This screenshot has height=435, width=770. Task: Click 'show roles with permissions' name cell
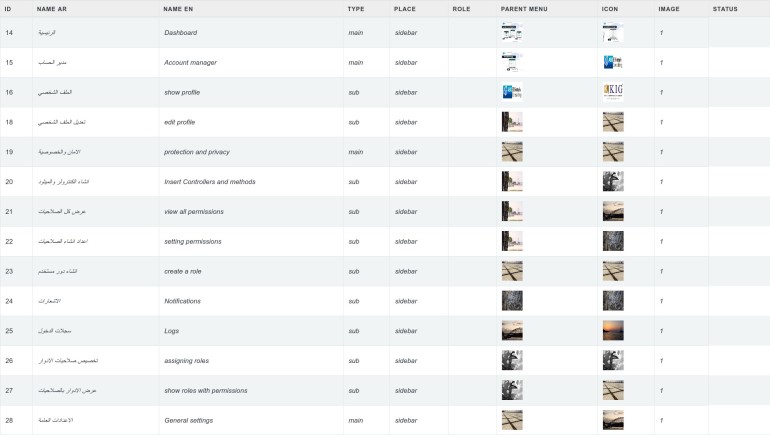tap(205, 390)
